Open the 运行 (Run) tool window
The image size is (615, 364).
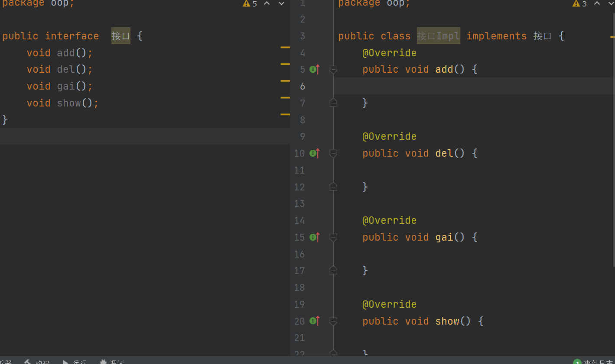pos(75,361)
